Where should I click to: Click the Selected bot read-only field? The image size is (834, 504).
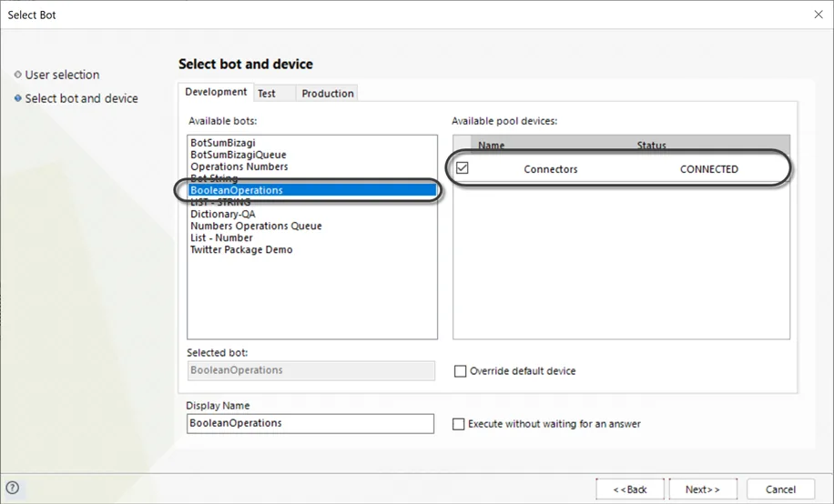(311, 370)
